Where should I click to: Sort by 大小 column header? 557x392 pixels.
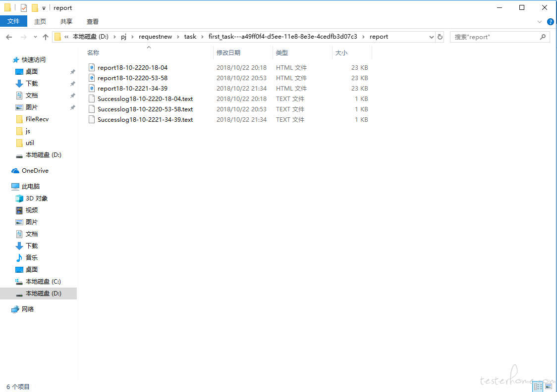pos(341,53)
